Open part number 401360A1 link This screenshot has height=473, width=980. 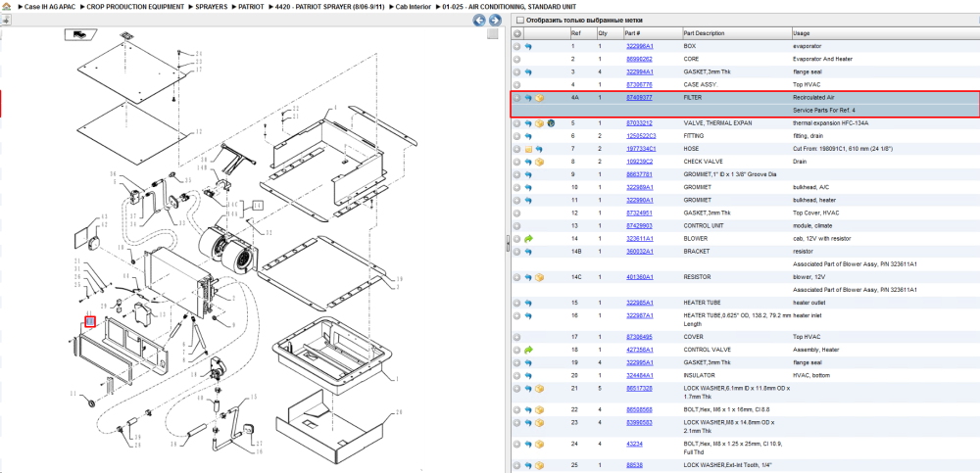(639, 277)
